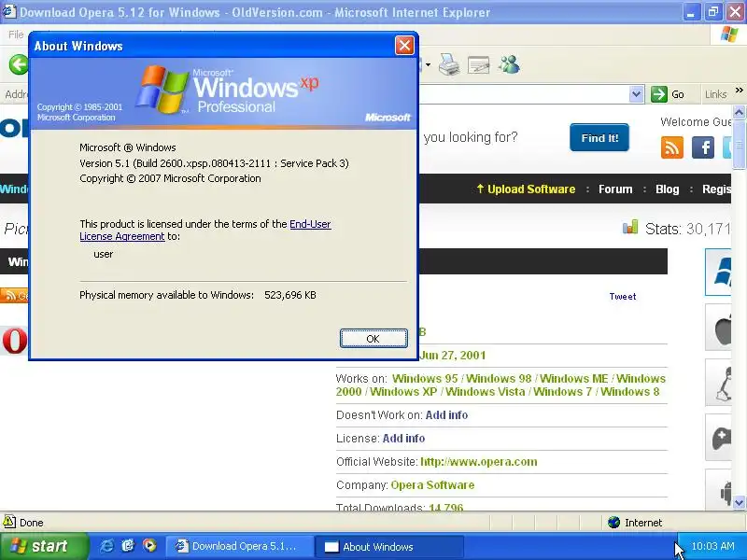747x560 pixels.
Task: Open the Messenger icon in IE toolbar
Action: [509, 64]
